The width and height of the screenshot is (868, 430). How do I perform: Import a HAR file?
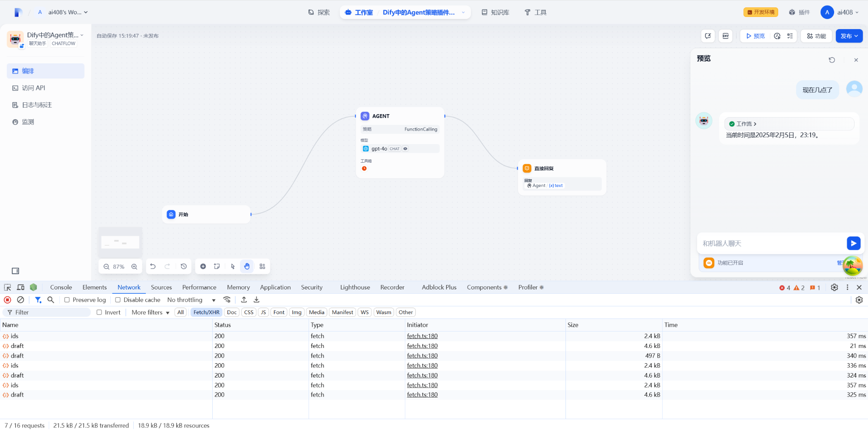click(x=244, y=300)
